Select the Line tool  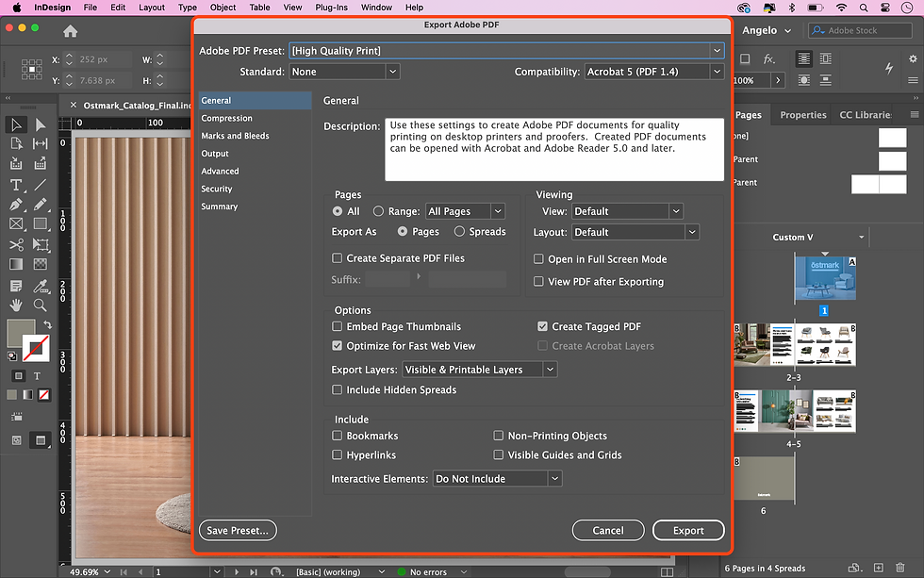(40, 185)
